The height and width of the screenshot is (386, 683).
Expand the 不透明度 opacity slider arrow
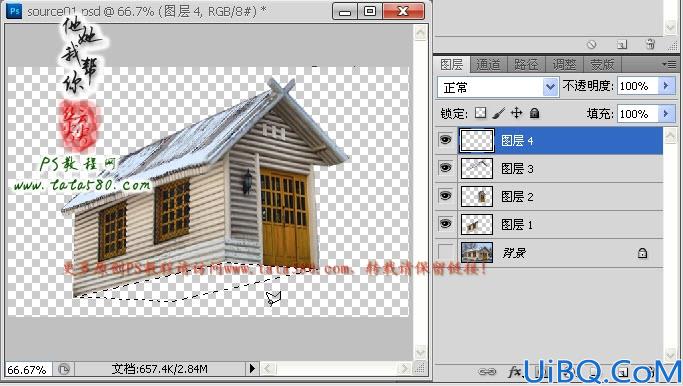click(x=666, y=86)
